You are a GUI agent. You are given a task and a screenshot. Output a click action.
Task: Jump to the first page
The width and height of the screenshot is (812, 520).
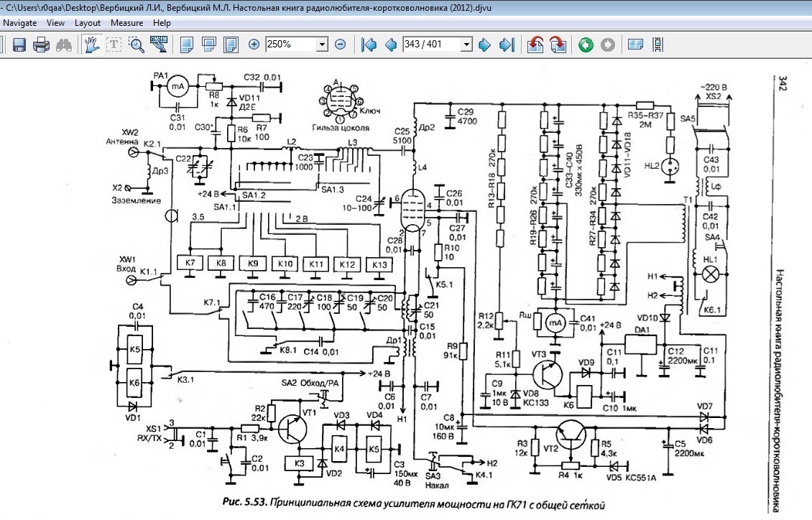369,45
